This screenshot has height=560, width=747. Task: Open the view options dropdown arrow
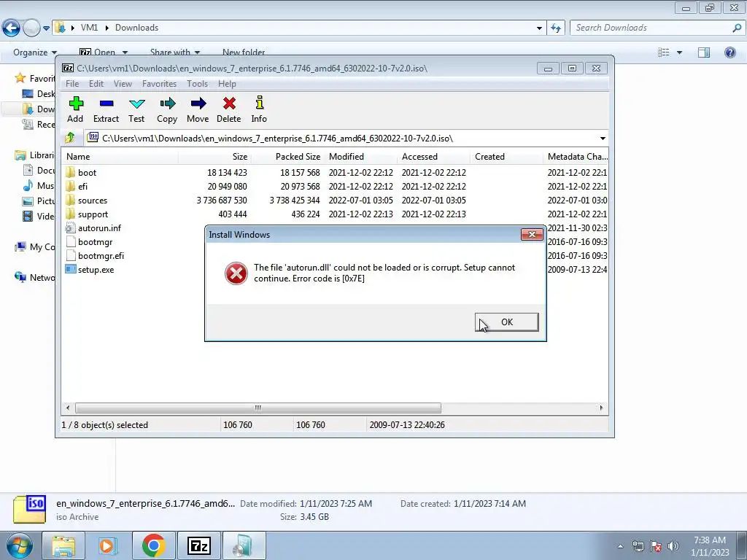tap(679, 52)
